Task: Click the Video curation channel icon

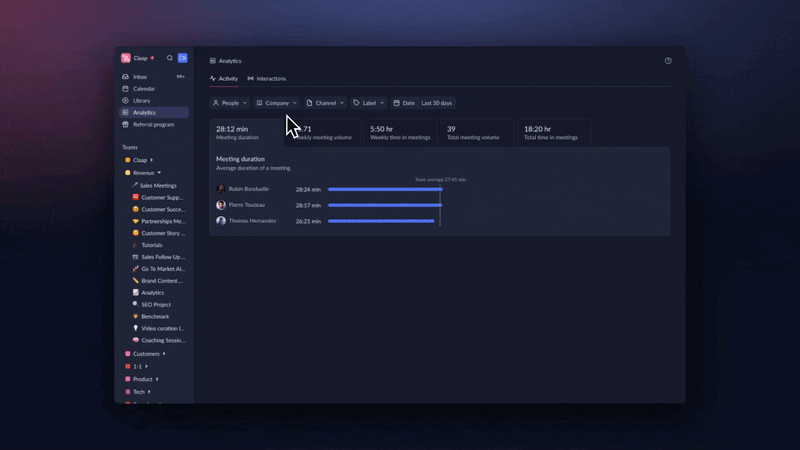Action: [x=135, y=328]
